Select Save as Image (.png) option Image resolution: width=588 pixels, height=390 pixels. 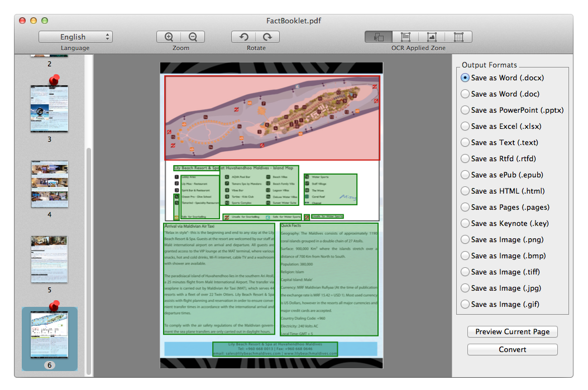click(502, 239)
